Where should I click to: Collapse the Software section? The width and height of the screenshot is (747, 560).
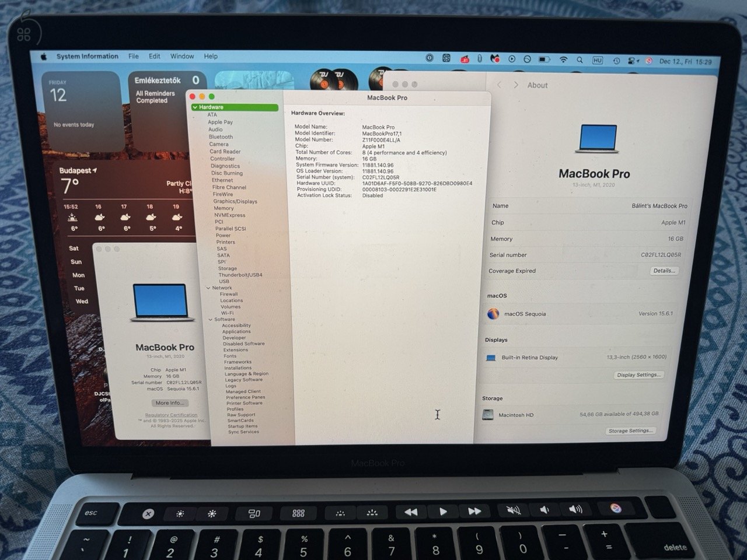coord(210,319)
